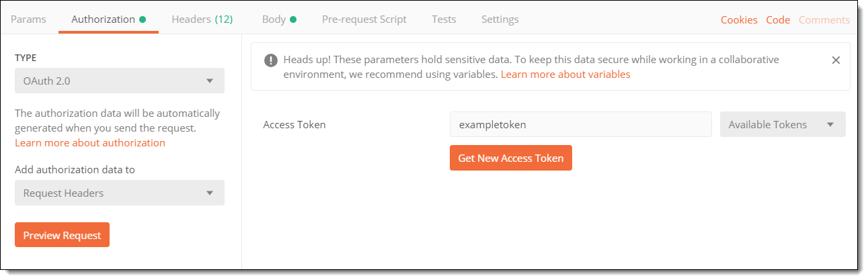Open the Available Tokens dropdown
This screenshot has height=280, width=868.
(x=783, y=124)
